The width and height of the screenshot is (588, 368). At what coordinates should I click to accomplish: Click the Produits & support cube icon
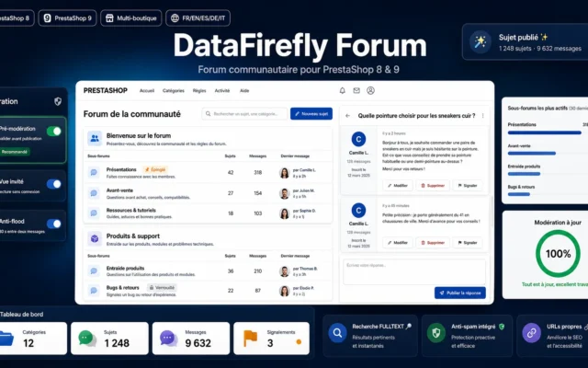click(x=95, y=239)
